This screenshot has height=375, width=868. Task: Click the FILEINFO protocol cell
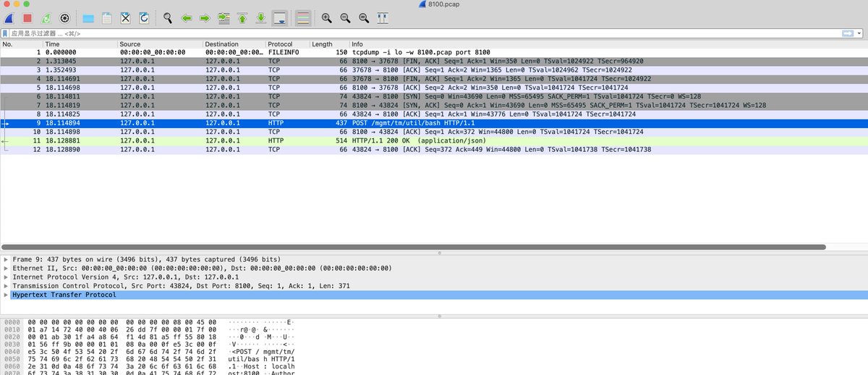pos(283,53)
